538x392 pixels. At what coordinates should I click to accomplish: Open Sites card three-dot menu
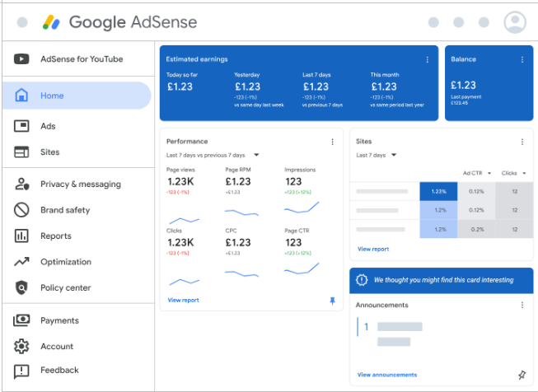click(522, 142)
